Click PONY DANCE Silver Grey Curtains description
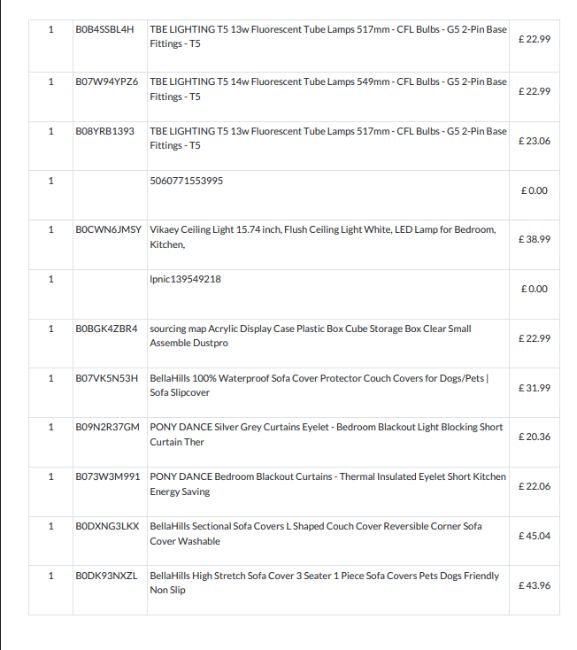The height and width of the screenshot is (650, 577). [326, 434]
